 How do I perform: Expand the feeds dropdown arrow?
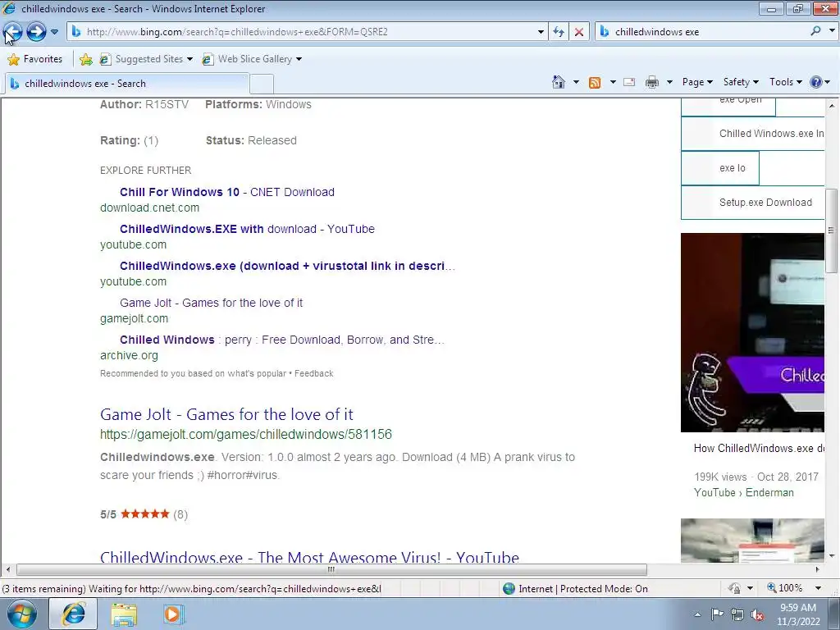[613, 82]
